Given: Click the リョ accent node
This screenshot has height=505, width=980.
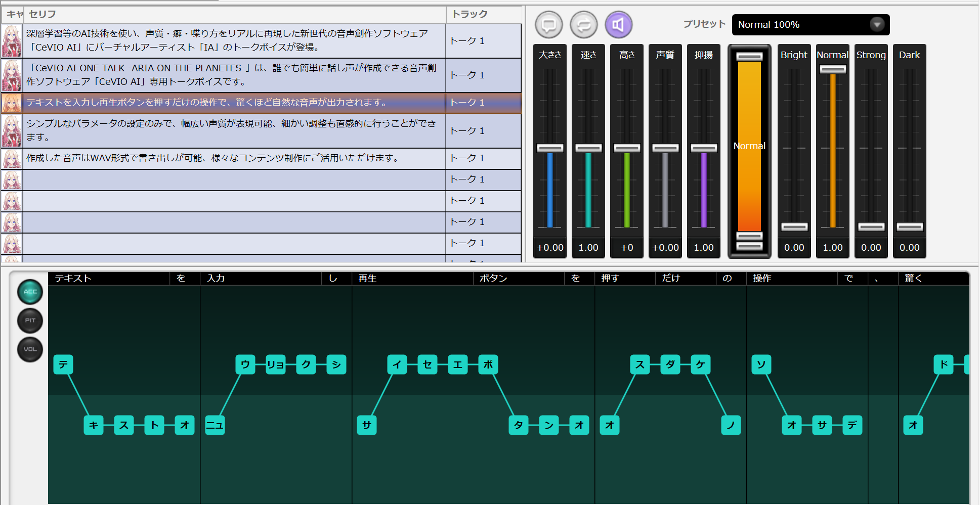Looking at the screenshot, I should [276, 364].
